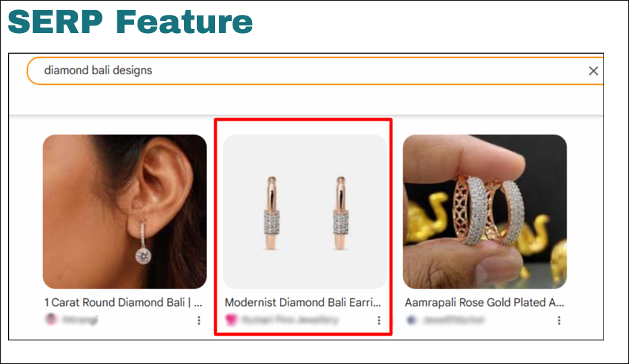Open three-dot menu for Aamrapali Rose Gold result
This screenshot has width=629, height=364.
(559, 320)
